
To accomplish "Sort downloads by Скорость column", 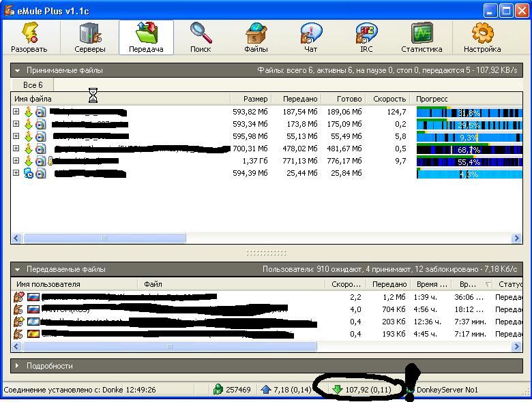I will click(388, 99).
